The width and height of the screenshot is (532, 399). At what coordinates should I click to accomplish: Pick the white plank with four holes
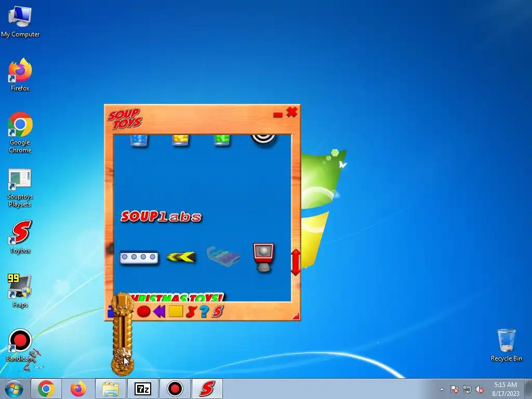[x=139, y=258]
